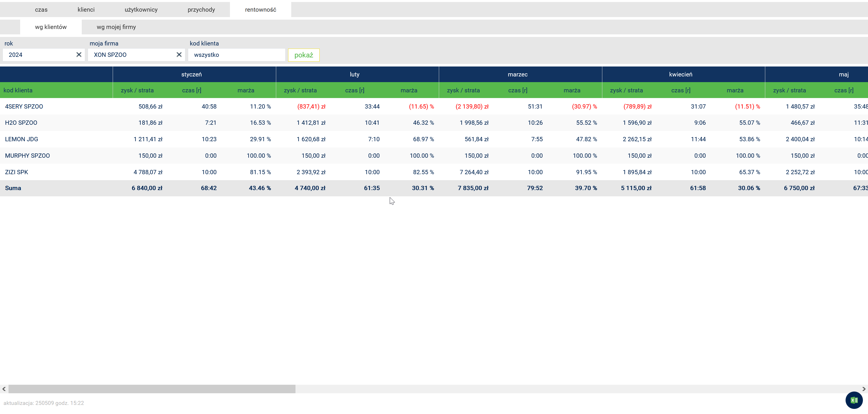This screenshot has height=414, width=868.
Task: Open the moja firma dropdown
Action: click(x=136, y=55)
